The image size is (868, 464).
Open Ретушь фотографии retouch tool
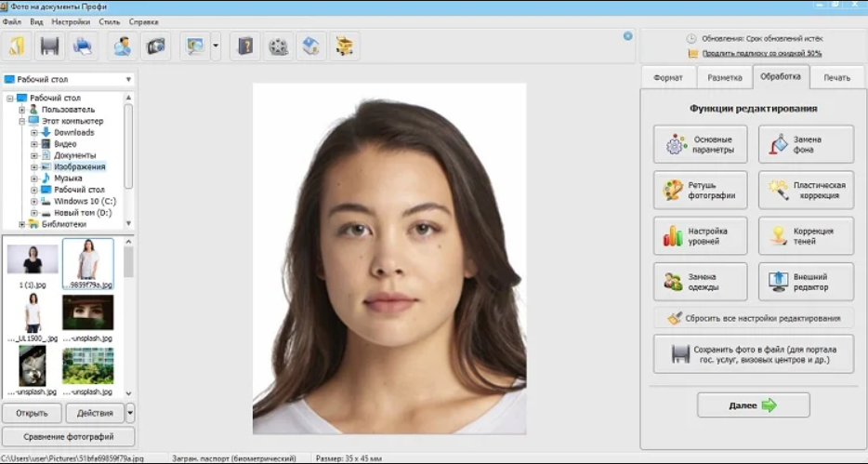click(x=700, y=191)
